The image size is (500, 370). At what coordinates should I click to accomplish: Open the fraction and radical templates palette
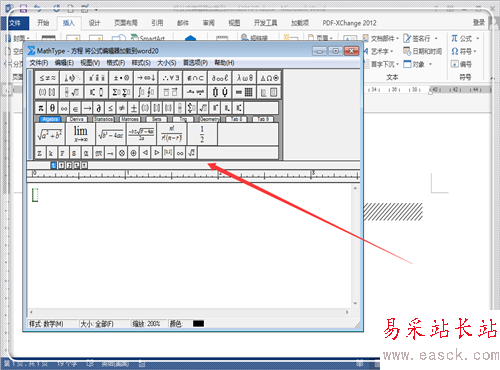pos(71,92)
